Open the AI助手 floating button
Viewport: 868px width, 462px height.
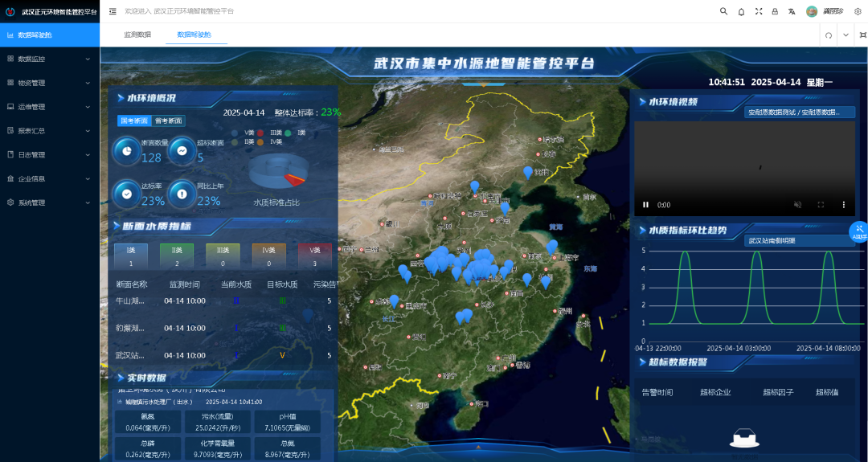[x=859, y=231]
